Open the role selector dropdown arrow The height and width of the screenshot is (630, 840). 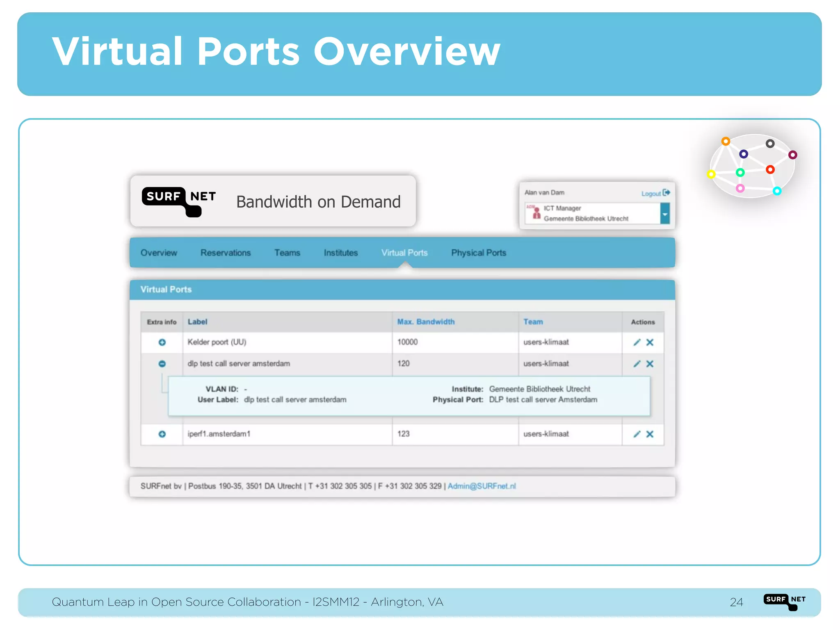click(665, 214)
